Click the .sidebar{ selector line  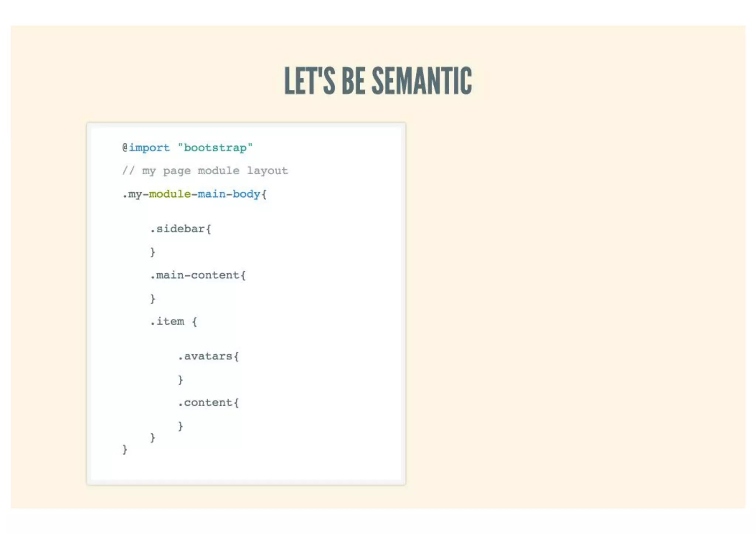point(180,229)
